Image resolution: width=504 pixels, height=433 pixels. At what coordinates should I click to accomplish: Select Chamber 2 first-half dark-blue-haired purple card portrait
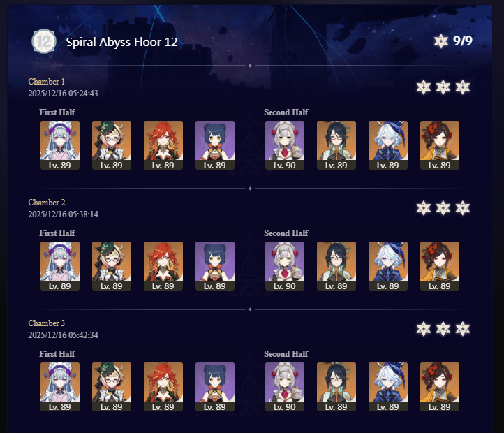point(215,266)
